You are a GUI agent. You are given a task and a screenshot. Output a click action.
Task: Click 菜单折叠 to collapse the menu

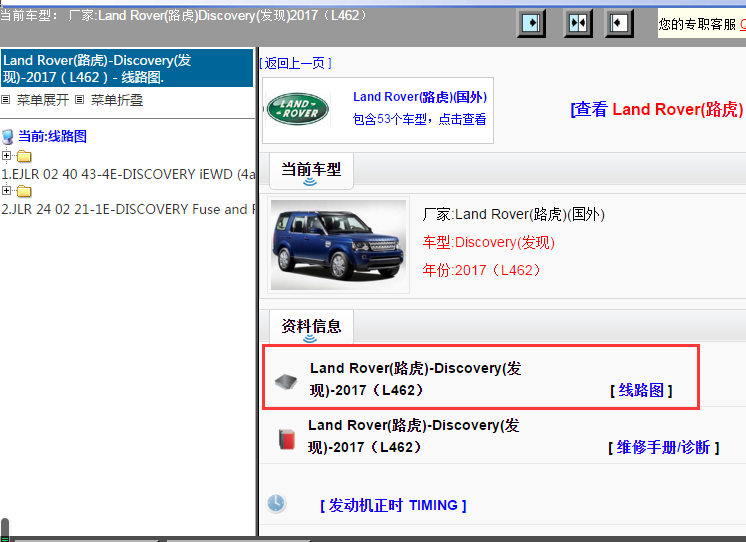tap(117, 100)
